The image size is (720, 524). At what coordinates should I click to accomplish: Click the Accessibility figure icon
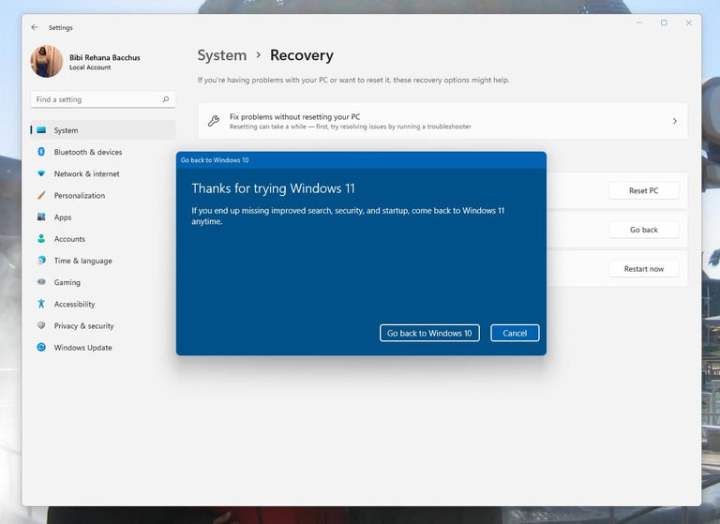pos(41,304)
